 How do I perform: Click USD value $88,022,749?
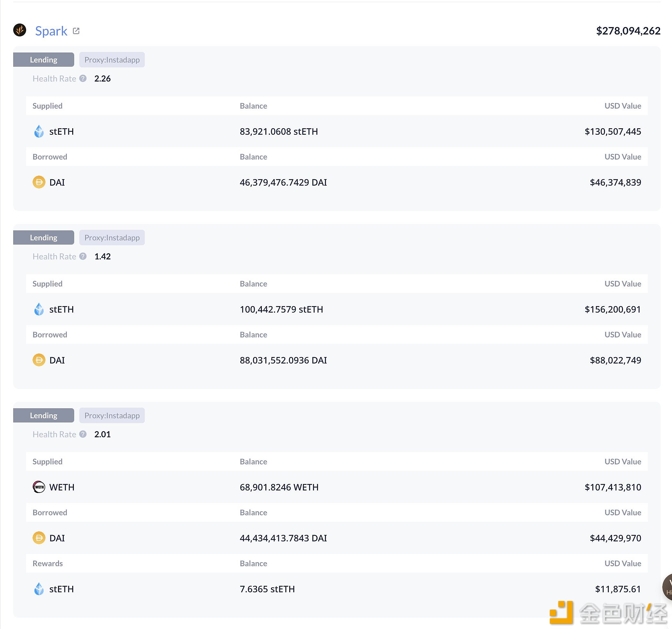616,360
